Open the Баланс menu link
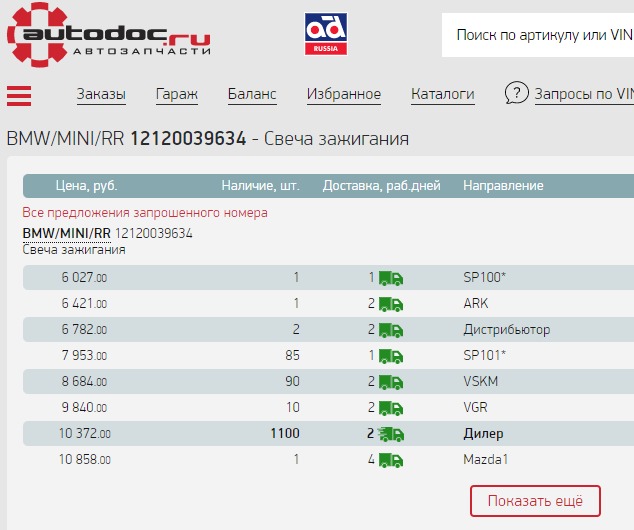This screenshot has width=634, height=530. point(252,94)
